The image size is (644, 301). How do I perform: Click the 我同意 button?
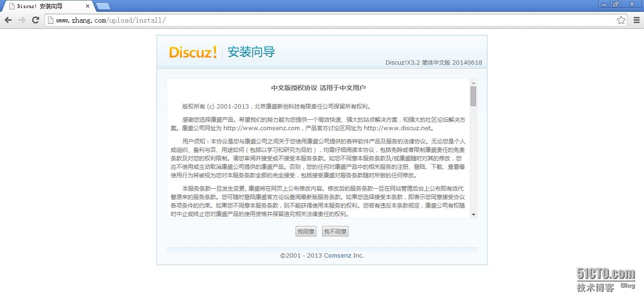tap(306, 231)
